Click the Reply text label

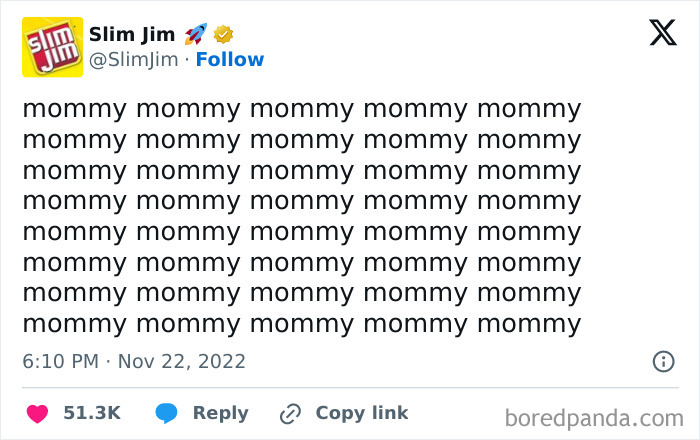[220, 413]
